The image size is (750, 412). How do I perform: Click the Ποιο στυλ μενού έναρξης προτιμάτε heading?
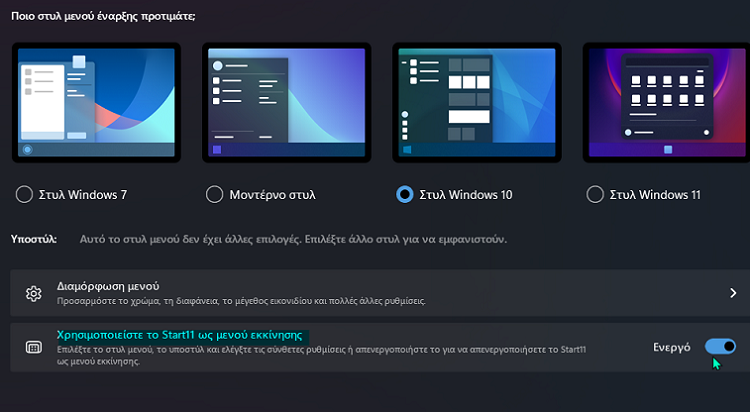pyautogui.click(x=103, y=16)
